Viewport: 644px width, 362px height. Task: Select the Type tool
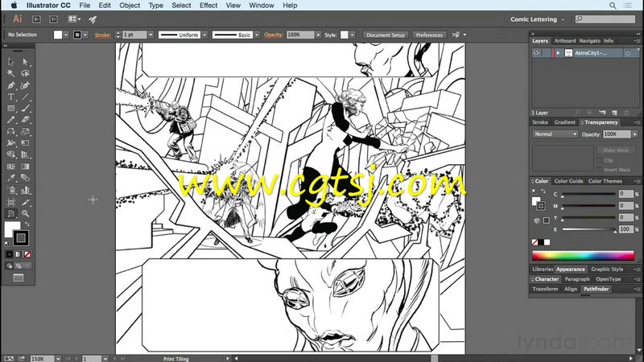pyautogui.click(x=11, y=97)
